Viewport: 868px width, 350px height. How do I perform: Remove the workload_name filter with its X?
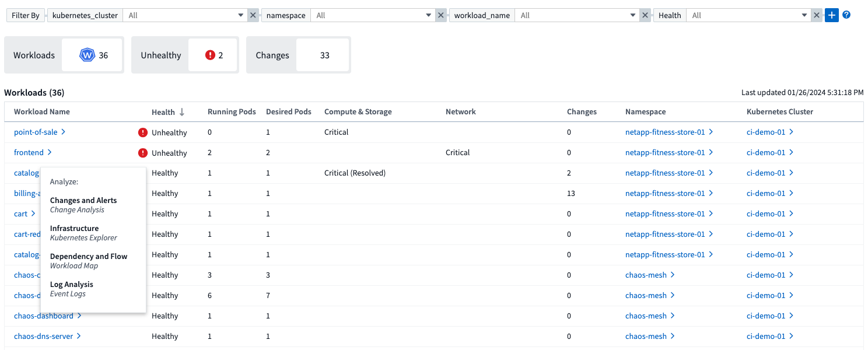(645, 16)
